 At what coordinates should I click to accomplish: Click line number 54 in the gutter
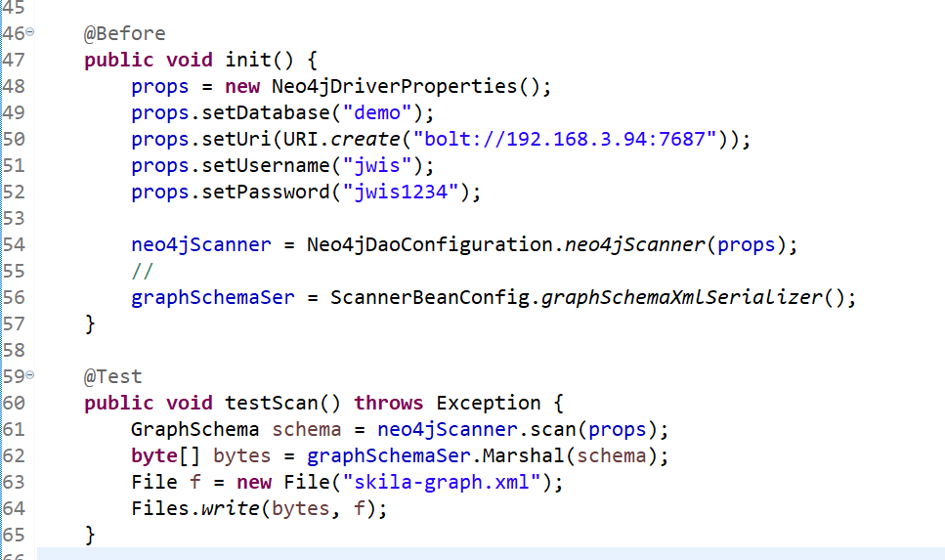(14, 244)
